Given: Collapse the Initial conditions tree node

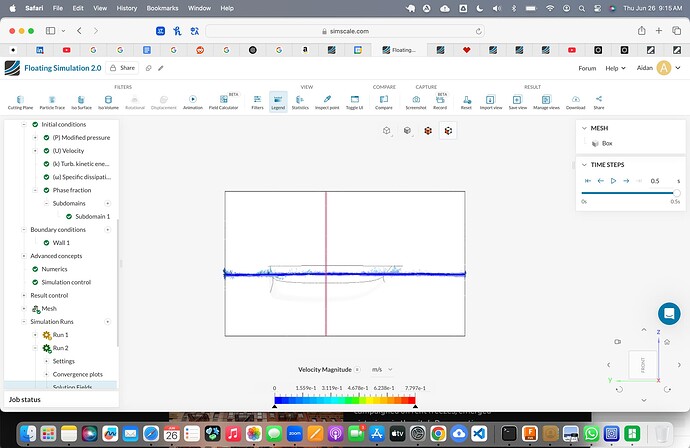Looking at the screenshot, I should tap(24, 125).
